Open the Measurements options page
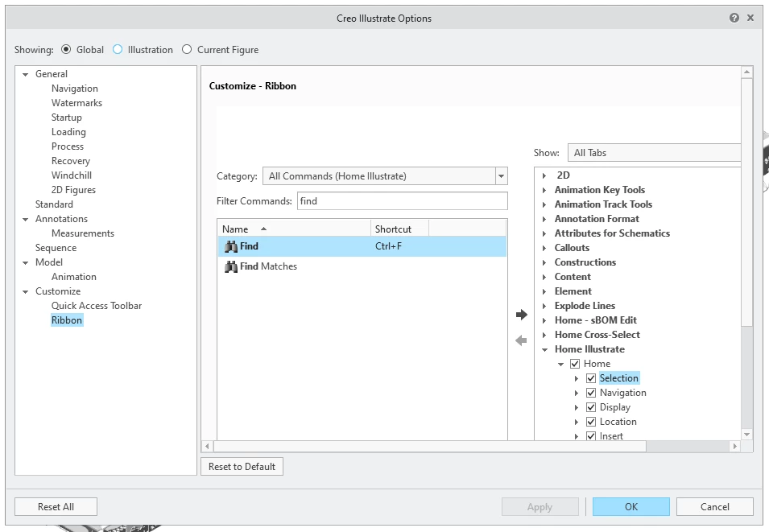Screen dimensions: 769x532 (x=83, y=233)
